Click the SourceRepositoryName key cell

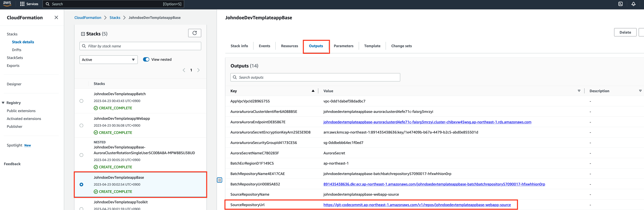250,194
